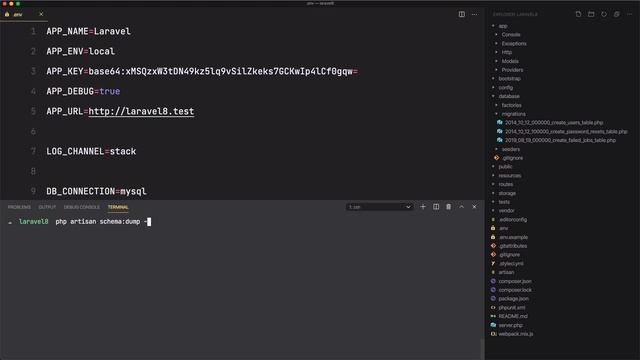This screenshot has height=360, width=640.
Task: Open README.md file
Action: tap(513, 316)
